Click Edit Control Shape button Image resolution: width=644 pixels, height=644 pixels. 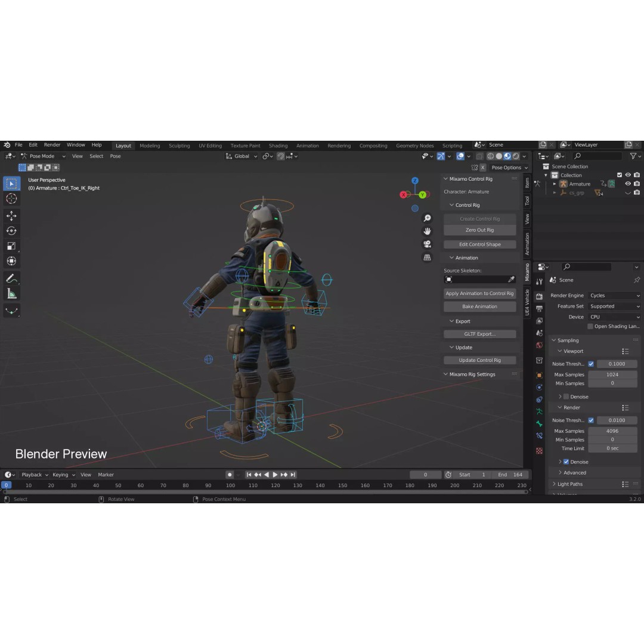(479, 244)
